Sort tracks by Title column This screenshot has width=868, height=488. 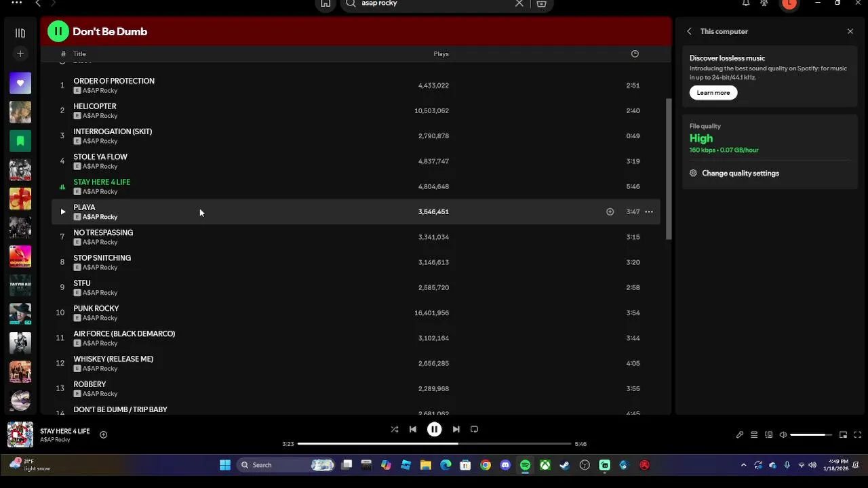coord(79,54)
